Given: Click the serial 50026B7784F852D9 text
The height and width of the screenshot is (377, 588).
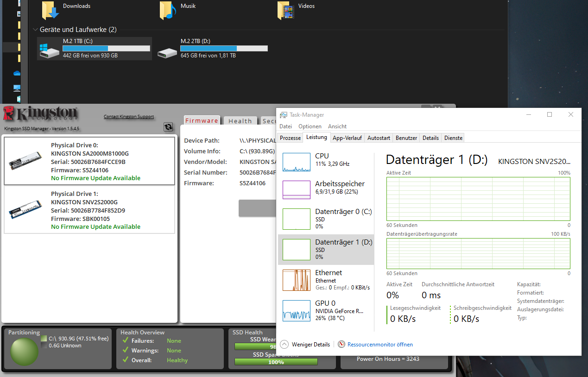Looking at the screenshot, I should coord(88,210).
